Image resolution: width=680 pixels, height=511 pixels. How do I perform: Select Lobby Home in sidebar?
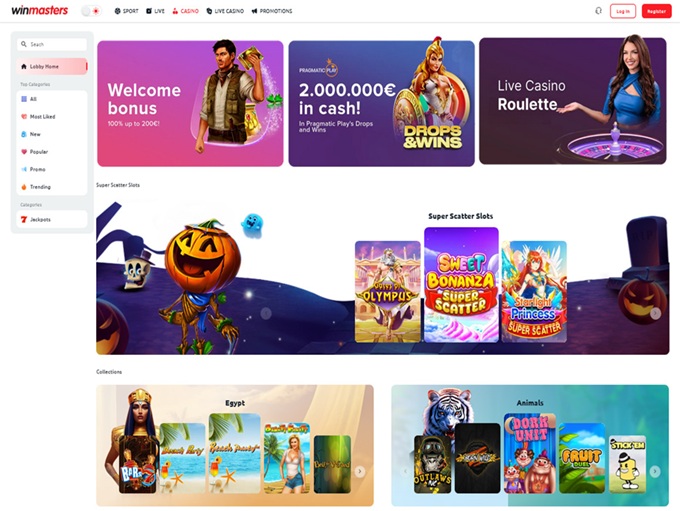(x=52, y=66)
